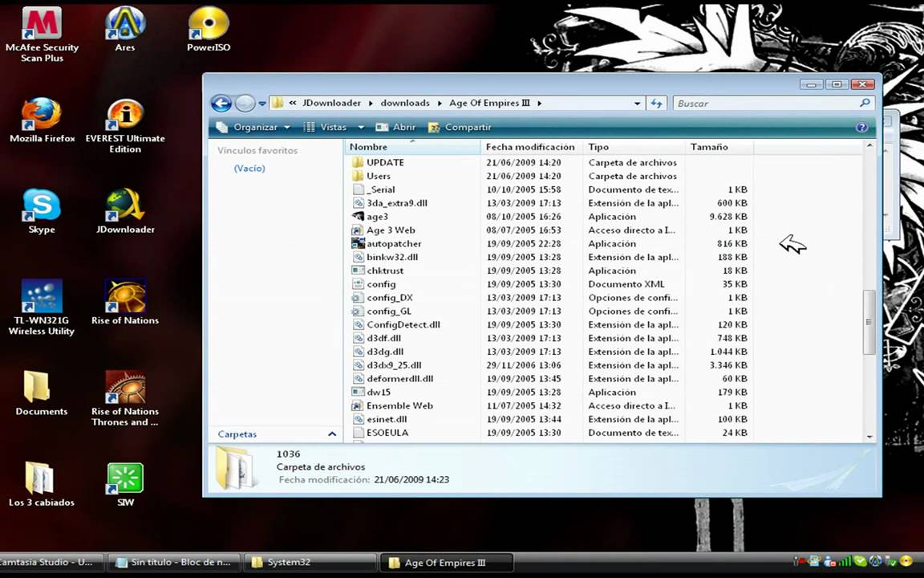Open TL-WN321G Wireless Utility icon
This screenshot has height=578, width=924.
tap(42, 307)
